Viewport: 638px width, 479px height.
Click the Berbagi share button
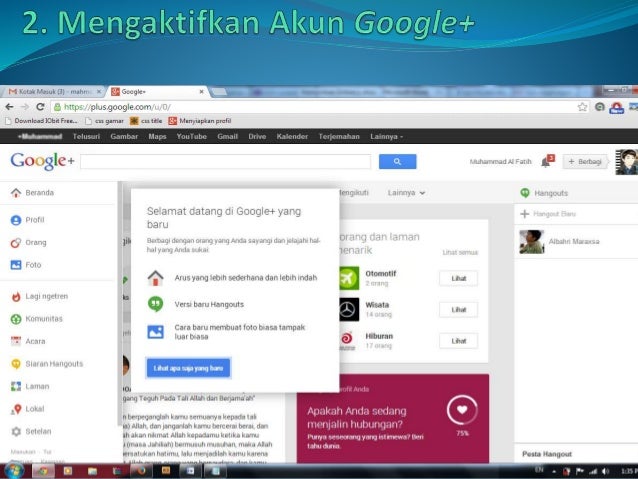[586, 162]
